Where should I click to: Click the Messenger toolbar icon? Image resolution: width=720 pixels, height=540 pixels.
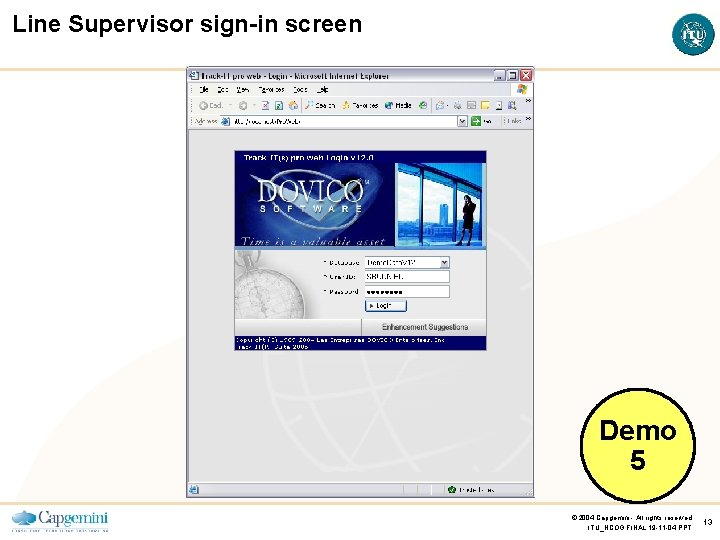499,106
